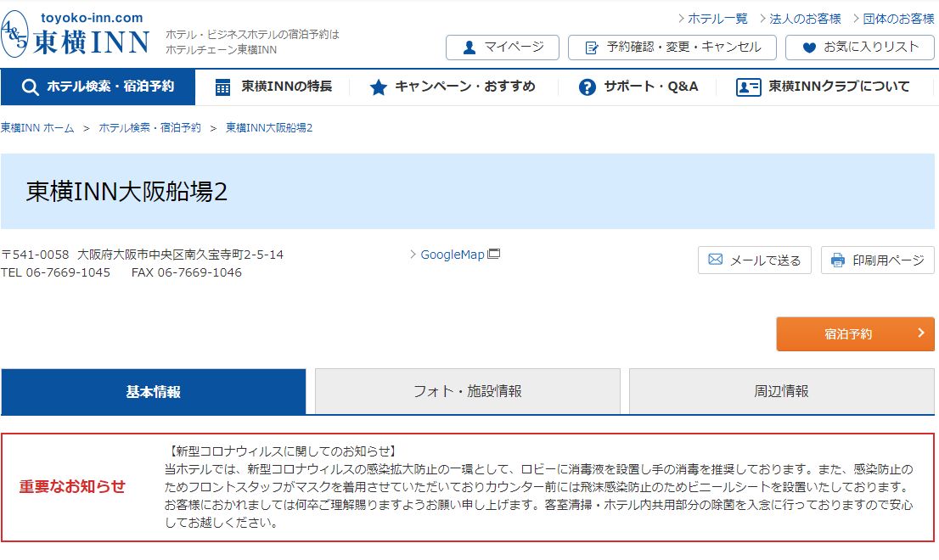Click the magnifier icon in ホテル検索・宿泊予約
This screenshot has width=939, height=560.
point(30,87)
